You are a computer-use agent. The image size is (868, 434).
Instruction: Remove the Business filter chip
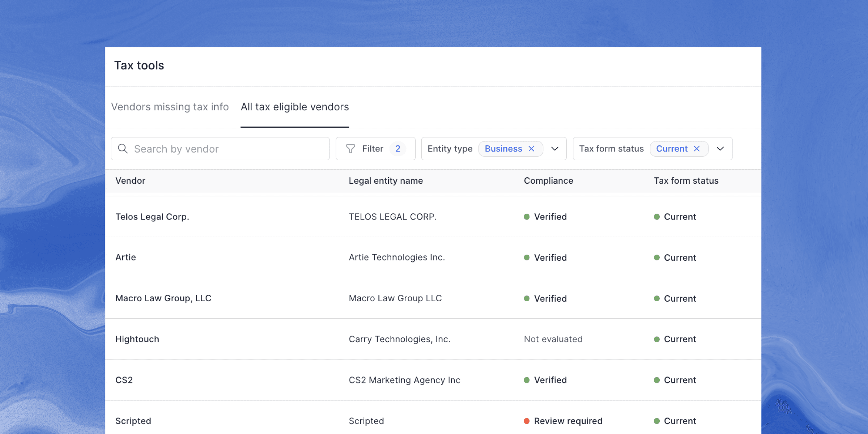(531, 149)
